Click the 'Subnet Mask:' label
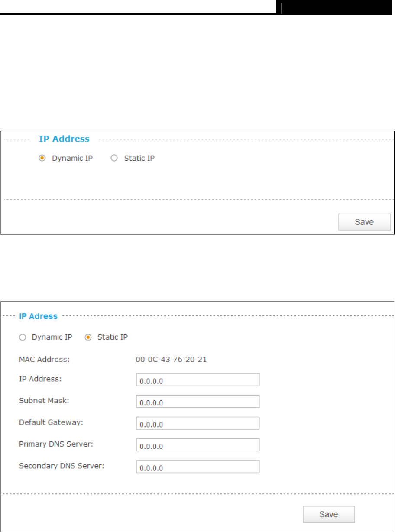 (44, 400)
